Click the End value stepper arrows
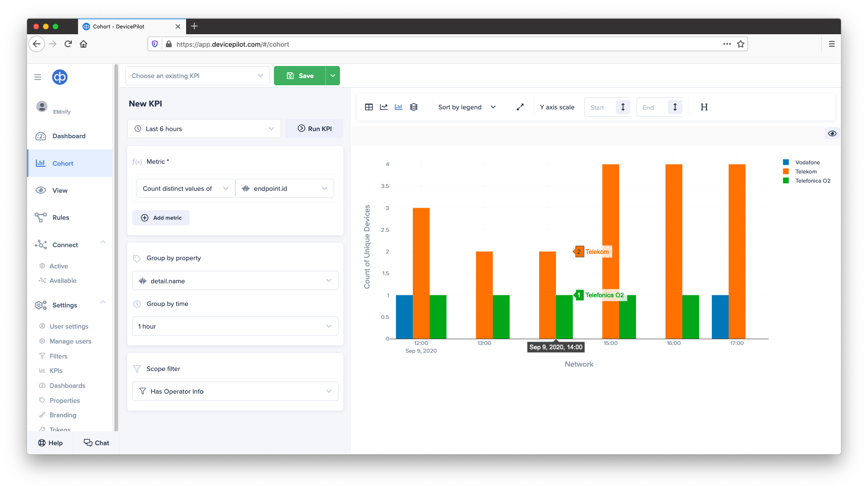868x490 pixels. [675, 107]
